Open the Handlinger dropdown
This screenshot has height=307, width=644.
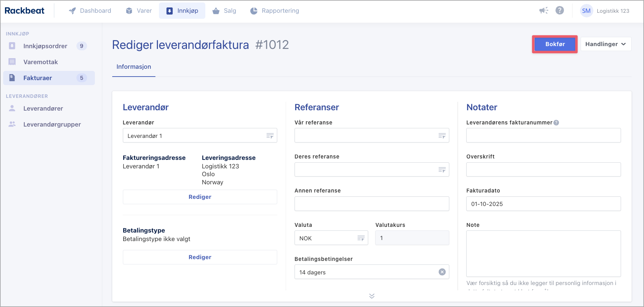(x=605, y=44)
